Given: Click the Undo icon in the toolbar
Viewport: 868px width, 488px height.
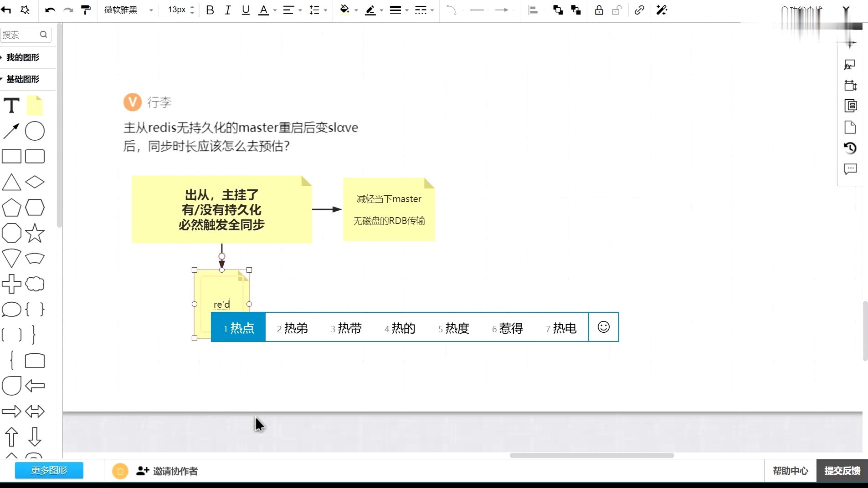Looking at the screenshot, I should [x=49, y=10].
